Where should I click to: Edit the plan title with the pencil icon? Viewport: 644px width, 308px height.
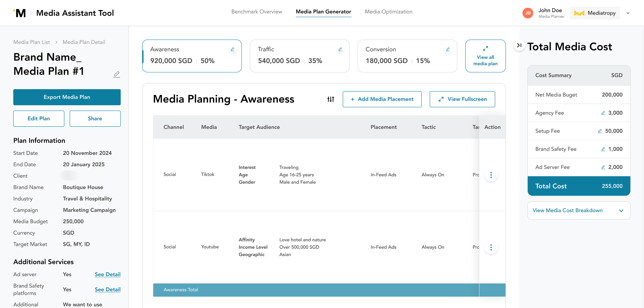(x=117, y=74)
